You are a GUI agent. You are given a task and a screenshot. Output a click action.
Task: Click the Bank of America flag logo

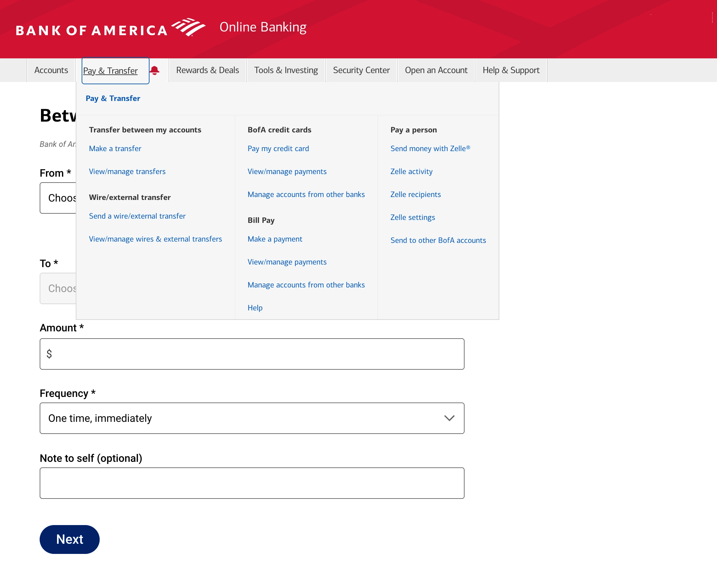tap(188, 27)
